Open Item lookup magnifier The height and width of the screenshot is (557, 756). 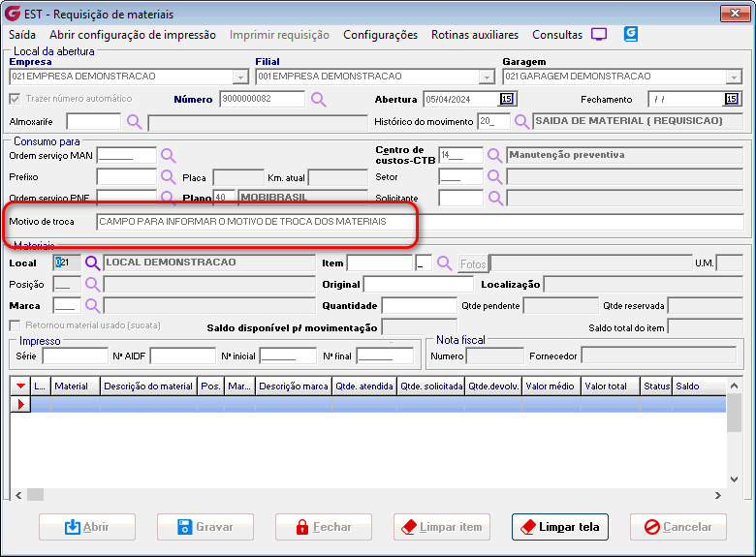pos(444,263)
